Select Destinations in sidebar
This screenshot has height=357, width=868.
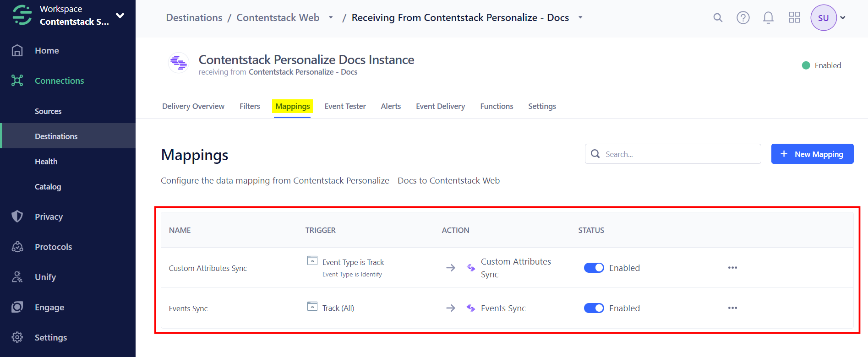tap(68, 136)
